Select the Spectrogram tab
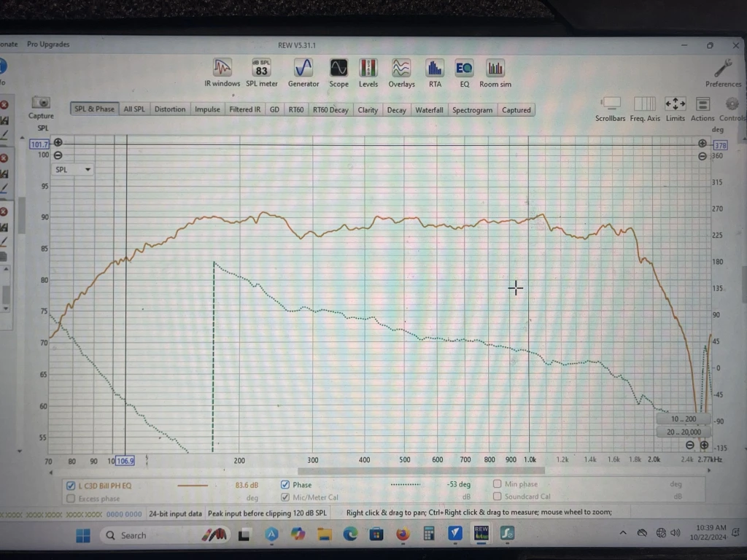This screenshot has height=560, width=747. pyautogui.click(x=472, y=109)
